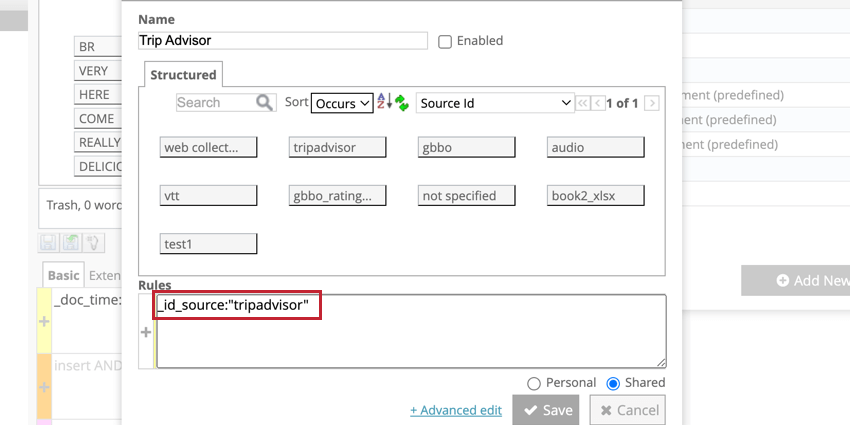Click the Name field Trip Advisor

click(283, 41)
